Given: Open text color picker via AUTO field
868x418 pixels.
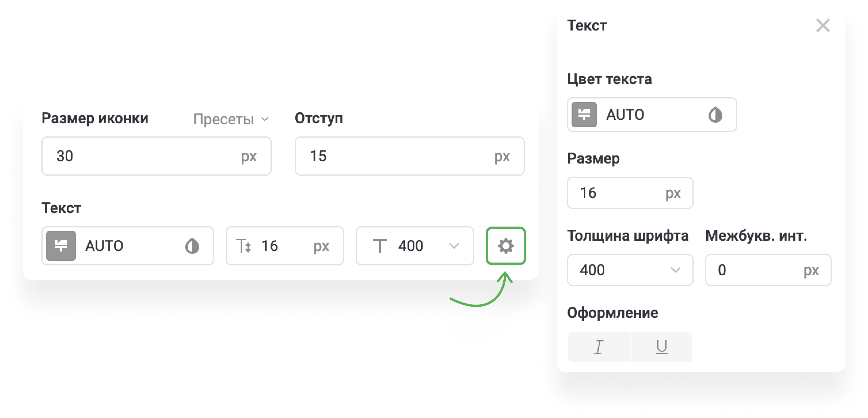Looking at the screenshot, I should [x=650, y=115].
